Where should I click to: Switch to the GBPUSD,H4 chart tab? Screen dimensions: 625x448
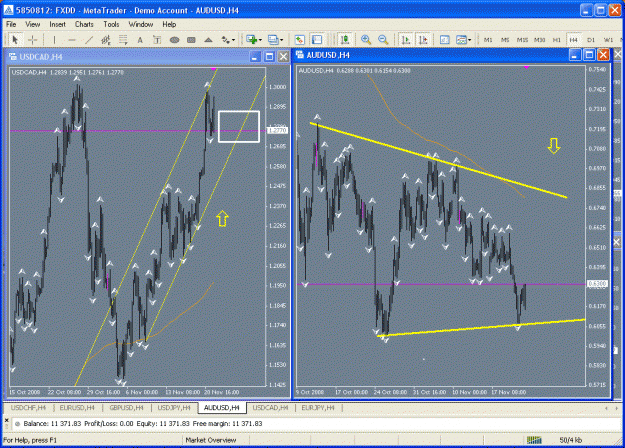126,408
